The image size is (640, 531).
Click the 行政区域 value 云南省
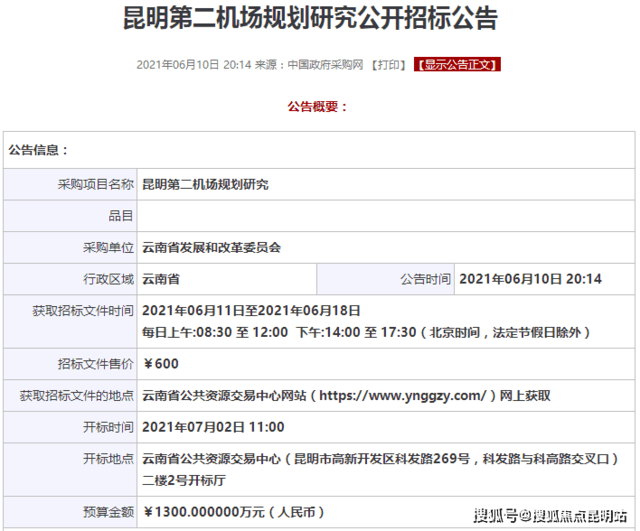click(x=161, y=279)
